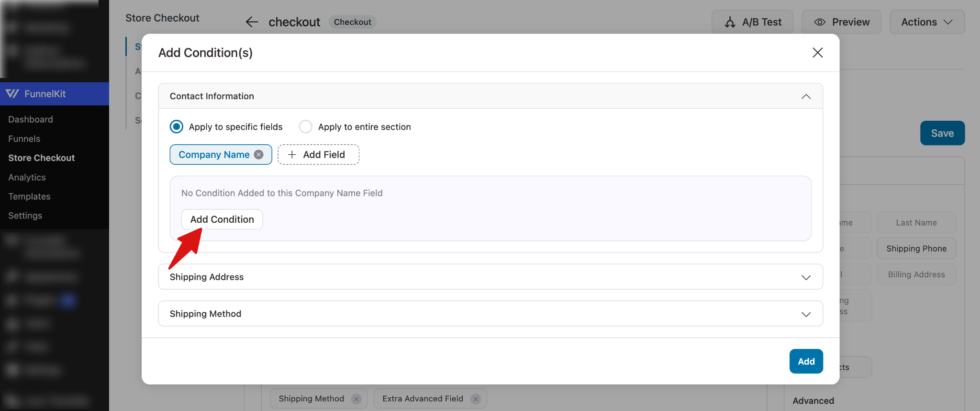Viewport: 980px width, 411px height.
Task: Remove Extra Advanced Field tag
Action: tap(475, 399)
